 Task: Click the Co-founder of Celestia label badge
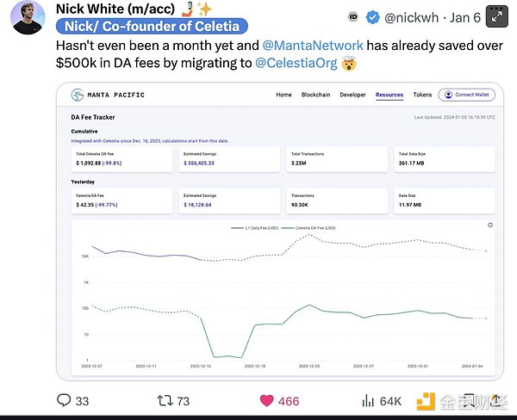(144, 27)
